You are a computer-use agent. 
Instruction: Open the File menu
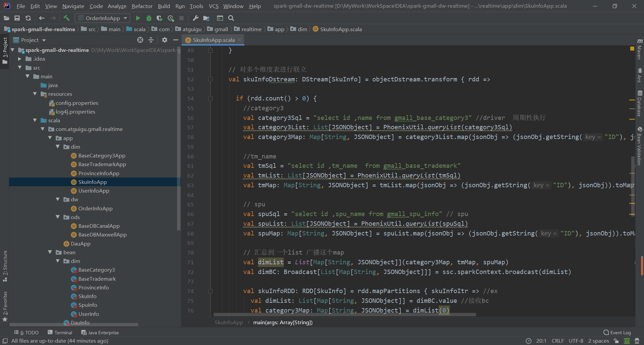tap(21, 6)
